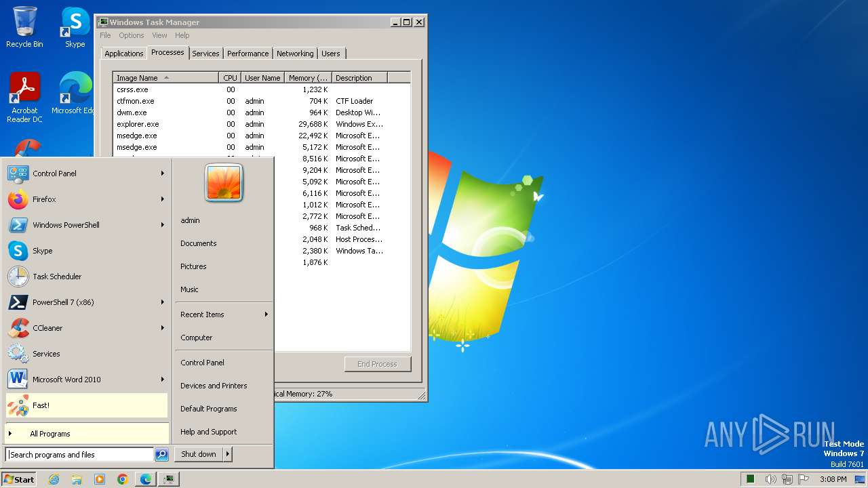The width and height of the screenshot is (868, 488).
Task: Open Internet Explorer in taskbar
Action: coord(54,479)
